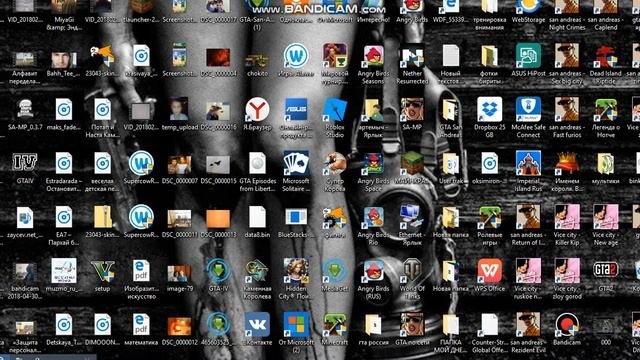The image size is (640, 360).
Task: Launch Roblox Studio from desktop
Action: click(x=335, y=109)
